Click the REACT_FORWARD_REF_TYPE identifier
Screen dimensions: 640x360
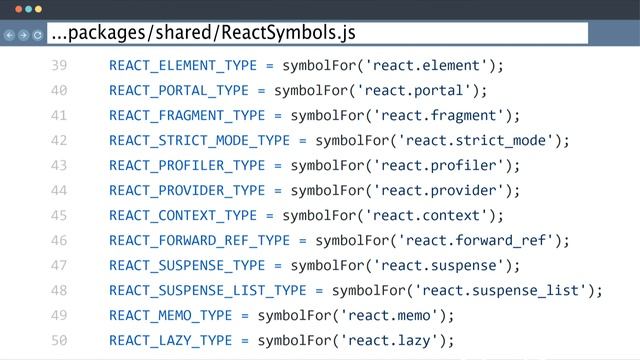(x=200, y=241)
